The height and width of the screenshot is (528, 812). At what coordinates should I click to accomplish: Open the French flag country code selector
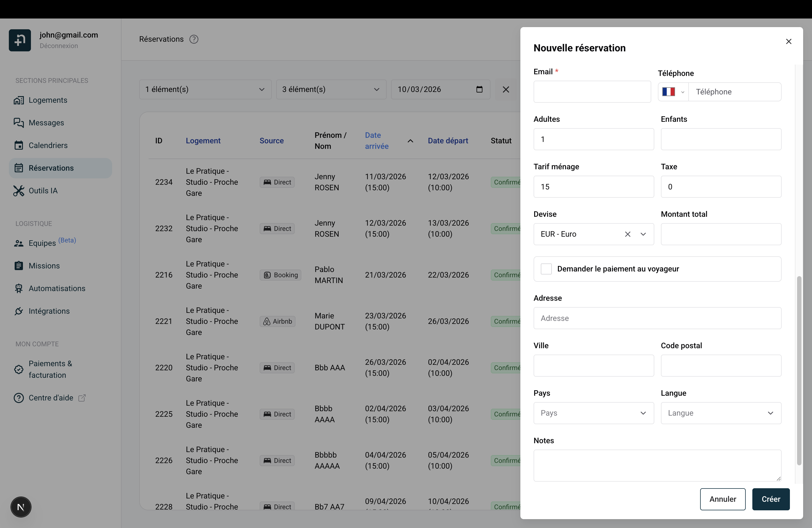pyautogui.click(x=673, y=92)
